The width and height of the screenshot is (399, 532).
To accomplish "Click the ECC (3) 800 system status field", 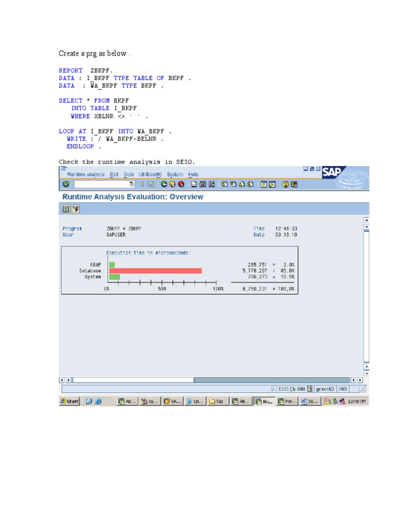I will tap(291, 389).
